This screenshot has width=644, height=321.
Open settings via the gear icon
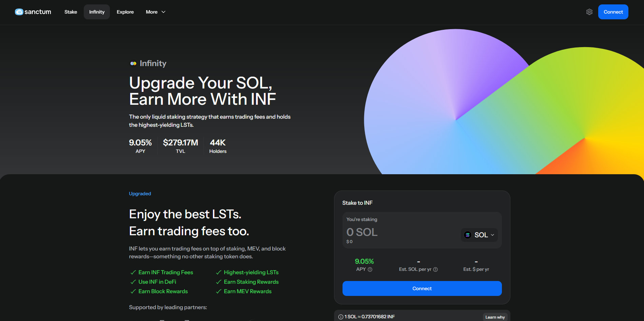pyautogui.click(x=589, y=12)
